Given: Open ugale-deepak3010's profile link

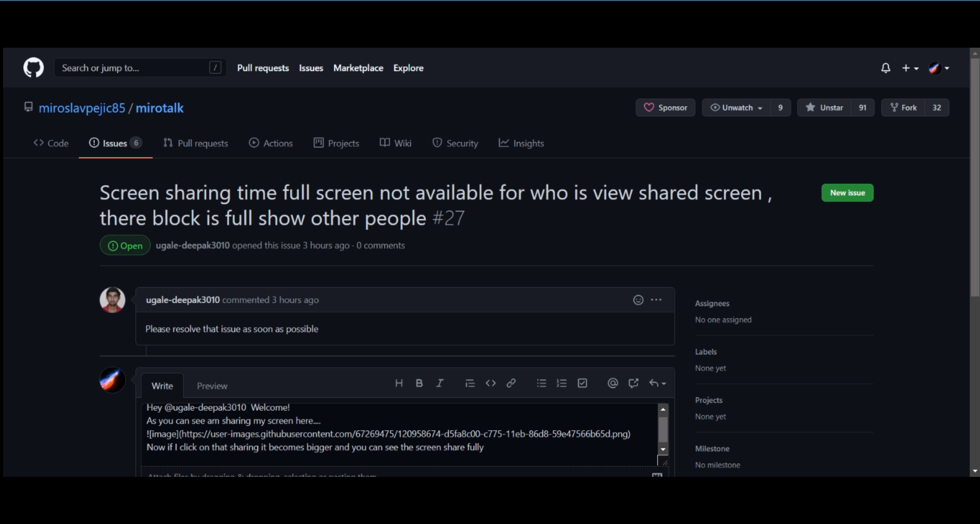Looking at the screenshot, I should coord(192,246).
